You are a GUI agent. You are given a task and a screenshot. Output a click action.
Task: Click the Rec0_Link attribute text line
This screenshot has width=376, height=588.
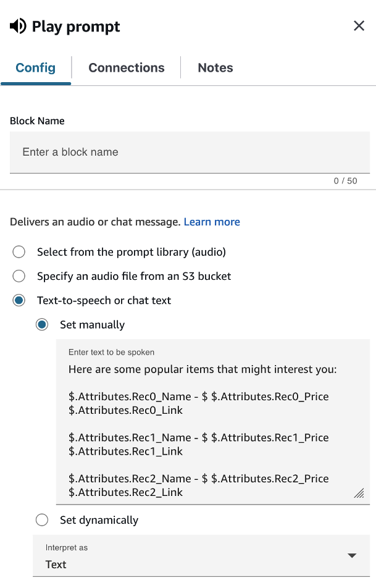click(x=126, y=410)
